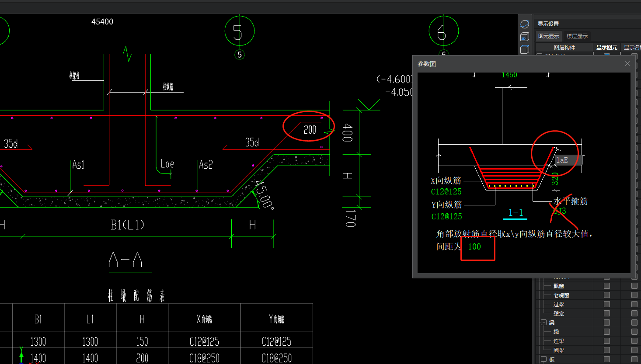641x364 pixels.
Task: Click the 45400 dimension text
Action: (x=102, y=21)
